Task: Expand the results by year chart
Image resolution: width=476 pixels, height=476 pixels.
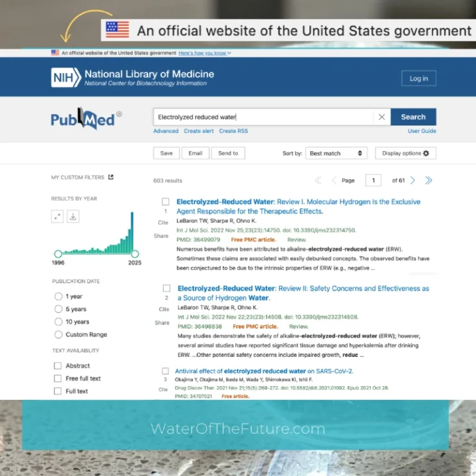Action: pyautogui.click(x=58, y=216)
